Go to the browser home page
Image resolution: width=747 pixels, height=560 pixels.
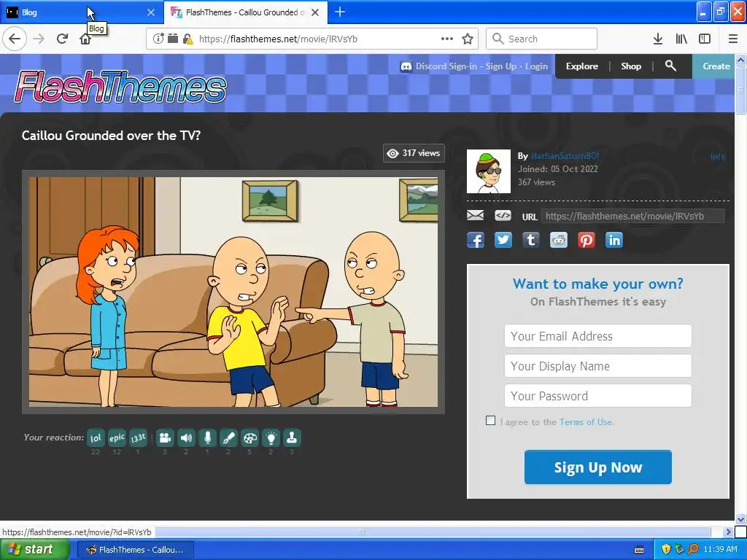pos(85,39)
